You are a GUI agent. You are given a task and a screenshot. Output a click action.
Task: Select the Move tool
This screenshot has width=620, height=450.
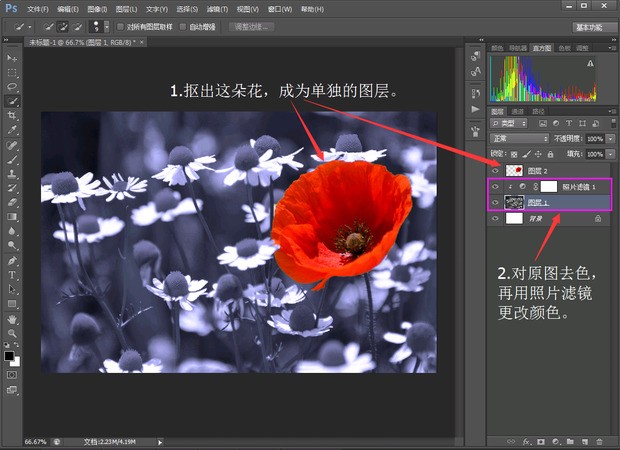coord(12,59)
